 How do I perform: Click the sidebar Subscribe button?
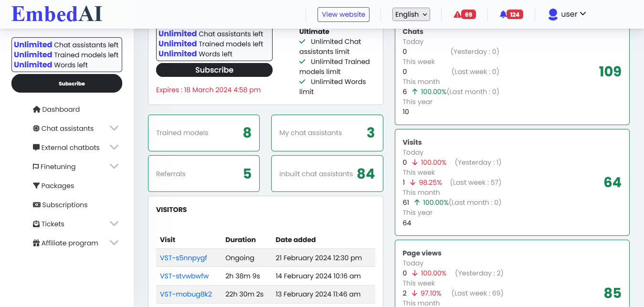[67, 84]
